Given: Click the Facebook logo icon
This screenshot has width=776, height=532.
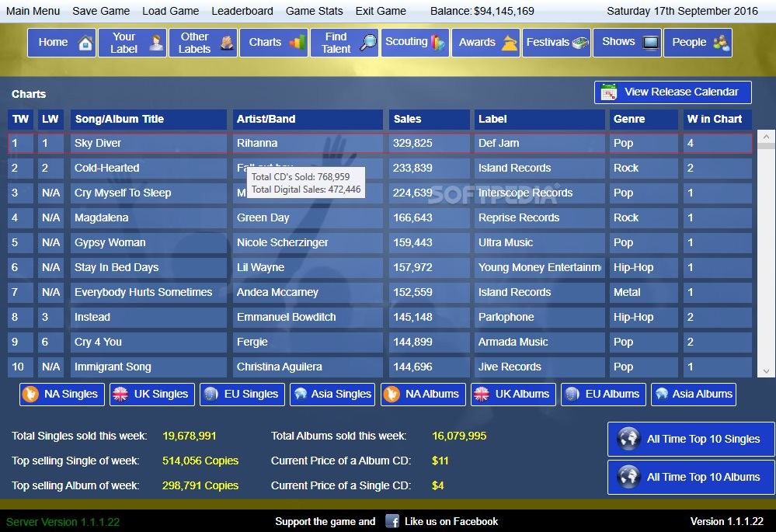Looking at the screenshot, I should [x=392, y=521].
